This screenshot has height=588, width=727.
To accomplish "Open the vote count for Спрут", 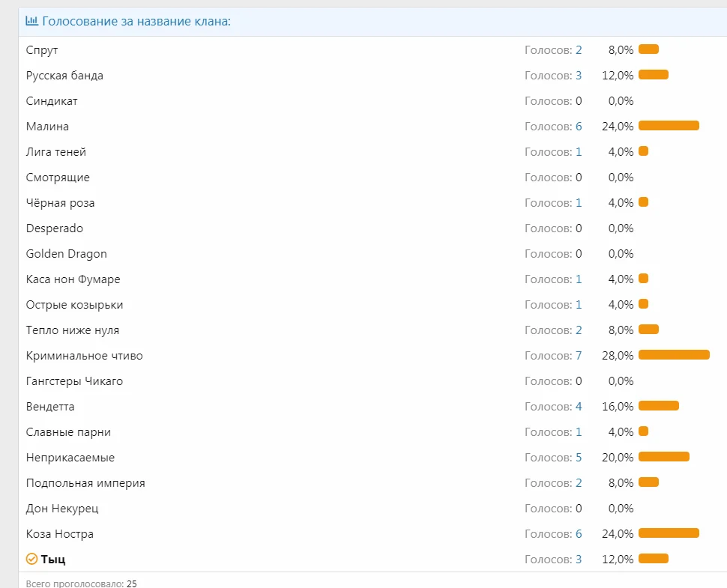I will [x=579, y=50].
